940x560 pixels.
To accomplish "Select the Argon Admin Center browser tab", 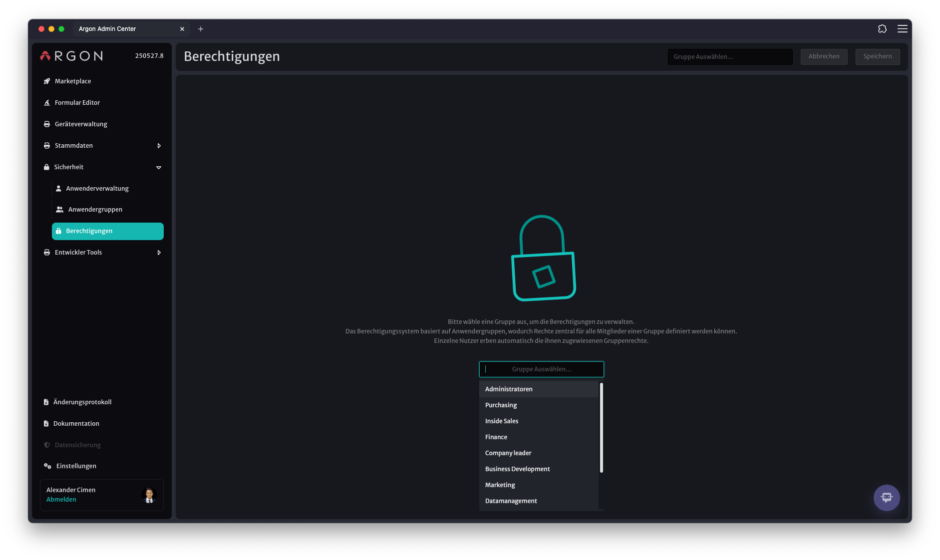I will click(x=131, y=29).
